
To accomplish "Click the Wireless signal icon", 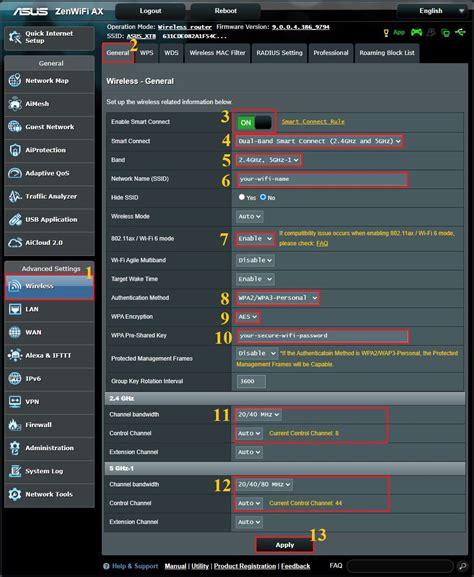I will pyautogui.click(x=15, y=286).
